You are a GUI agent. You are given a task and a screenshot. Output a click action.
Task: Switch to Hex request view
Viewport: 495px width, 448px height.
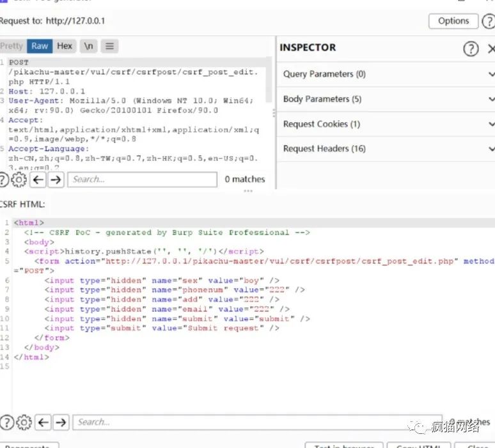pyautogui.click(x=65, y=46)
